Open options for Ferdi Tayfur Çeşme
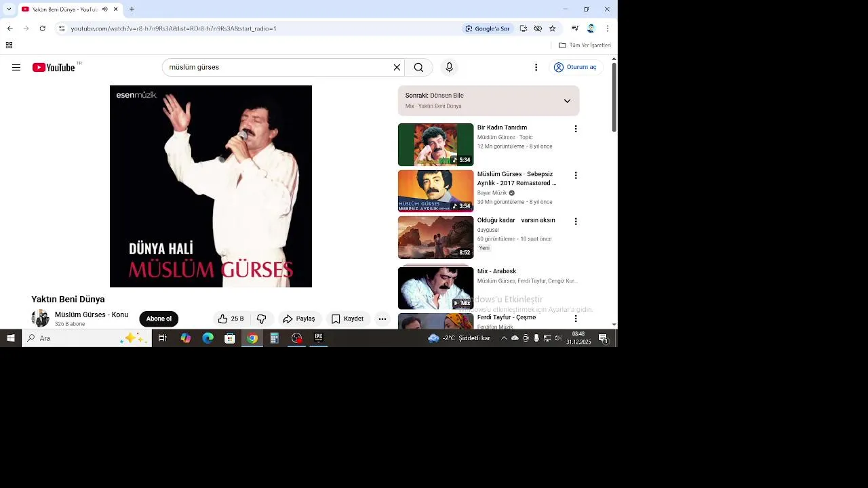This screenshot has width=868, height=488. click(x=576, y=319)
